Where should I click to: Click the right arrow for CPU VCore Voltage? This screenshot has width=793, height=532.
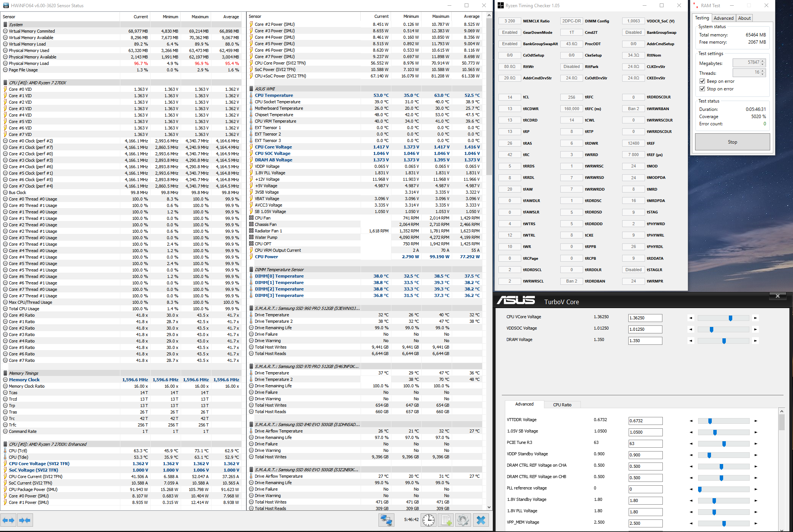tap(755, 318)
